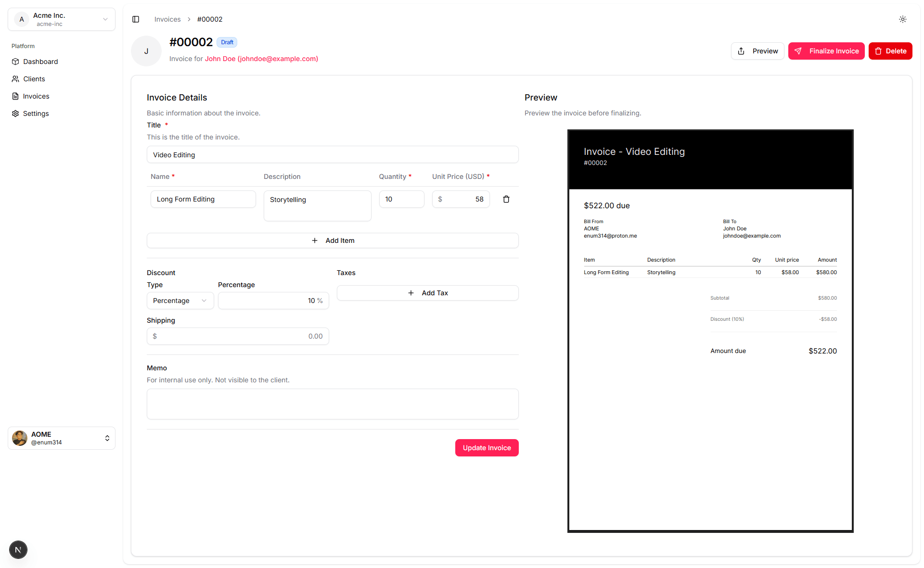Click enum314@proton.me in the preview
The width and height of the screenshot is (924, 568).
point(610,236)
